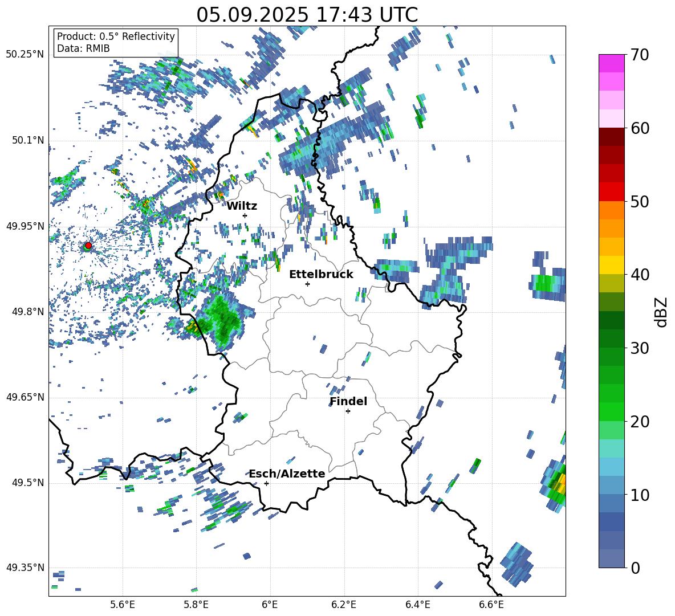Click the 49.8°N latitude label
The image size is (675, 616).
point(27,312)
